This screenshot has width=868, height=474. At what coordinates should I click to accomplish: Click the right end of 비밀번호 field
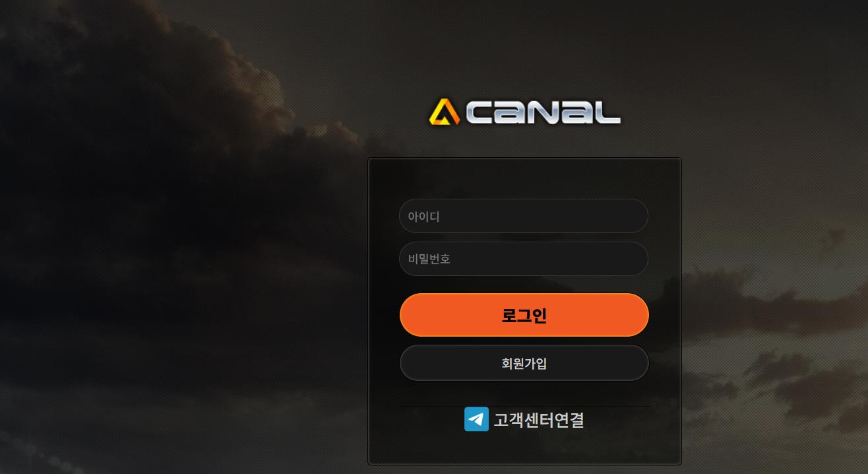tap(633, 259)
